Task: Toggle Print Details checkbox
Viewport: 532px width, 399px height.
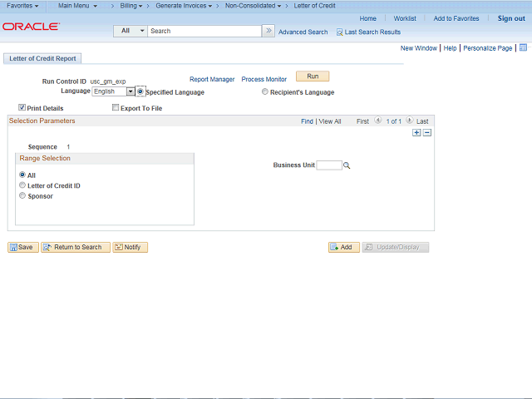Action: [22, 107]
